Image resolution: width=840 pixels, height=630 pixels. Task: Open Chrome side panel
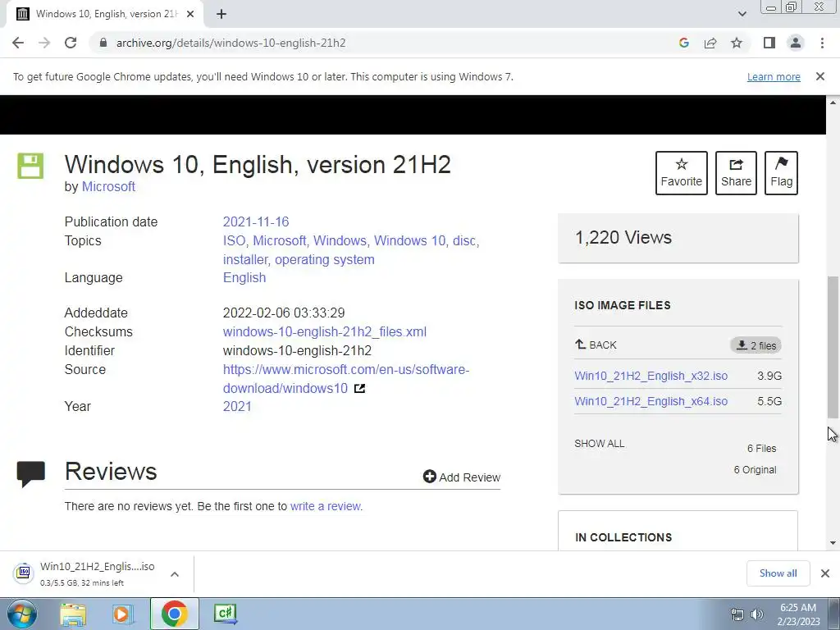coord(769,43)
